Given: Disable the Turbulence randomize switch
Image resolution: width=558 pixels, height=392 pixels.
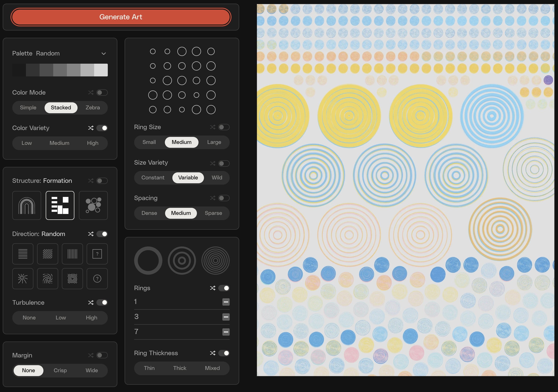Looking at the screenshot, I should click(x=102, y=302).
